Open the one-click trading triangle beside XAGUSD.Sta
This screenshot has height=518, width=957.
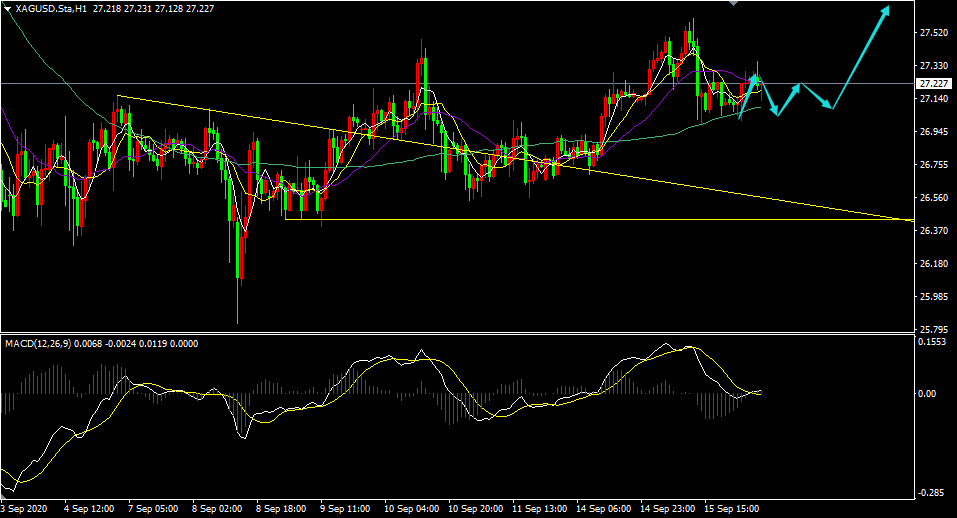[x=7, y=9]
